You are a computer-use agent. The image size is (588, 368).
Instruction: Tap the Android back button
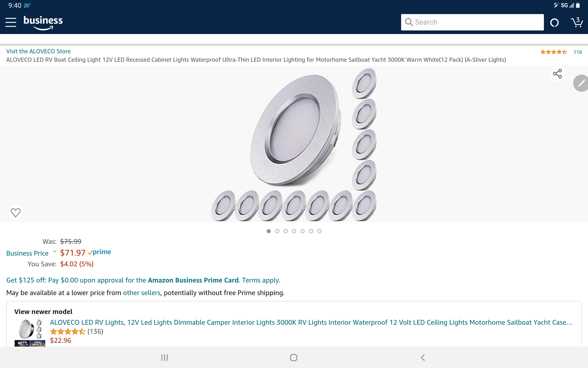coord(423,357)
